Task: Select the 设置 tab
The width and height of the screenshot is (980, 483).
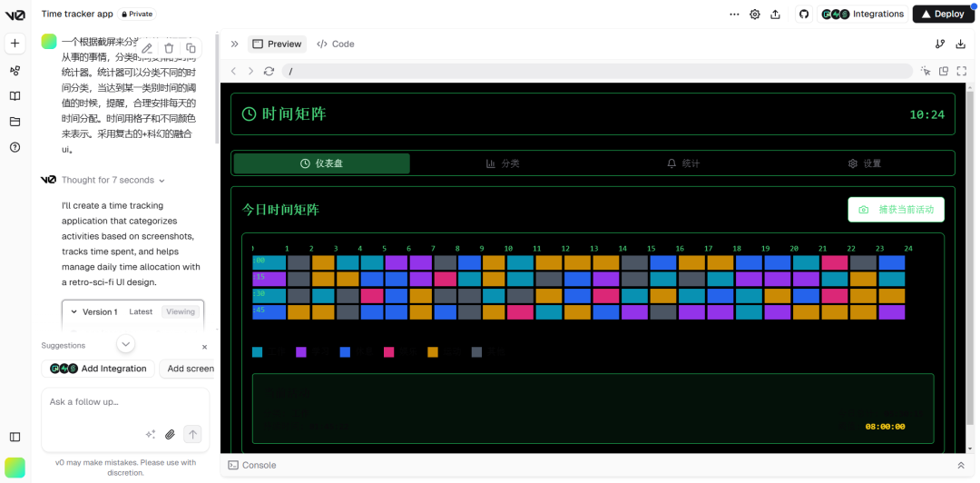Action: (x=865, y=163)
